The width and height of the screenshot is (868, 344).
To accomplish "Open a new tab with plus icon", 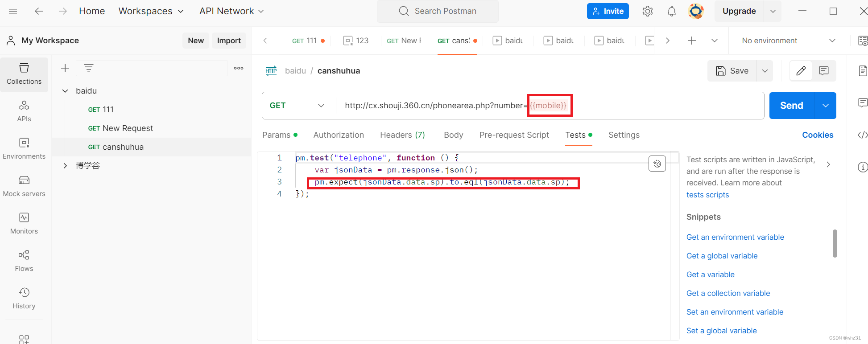I will pyautogui.click(x=692, y=41).
